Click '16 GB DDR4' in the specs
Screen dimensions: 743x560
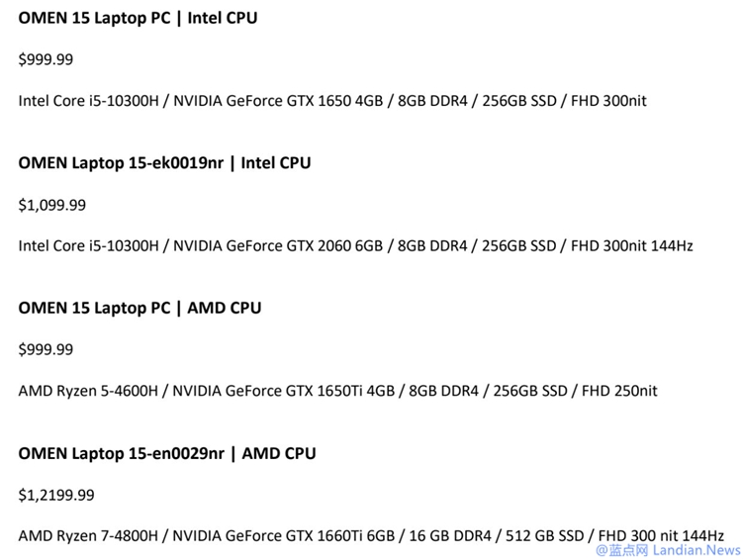click(x=447, y=534)
